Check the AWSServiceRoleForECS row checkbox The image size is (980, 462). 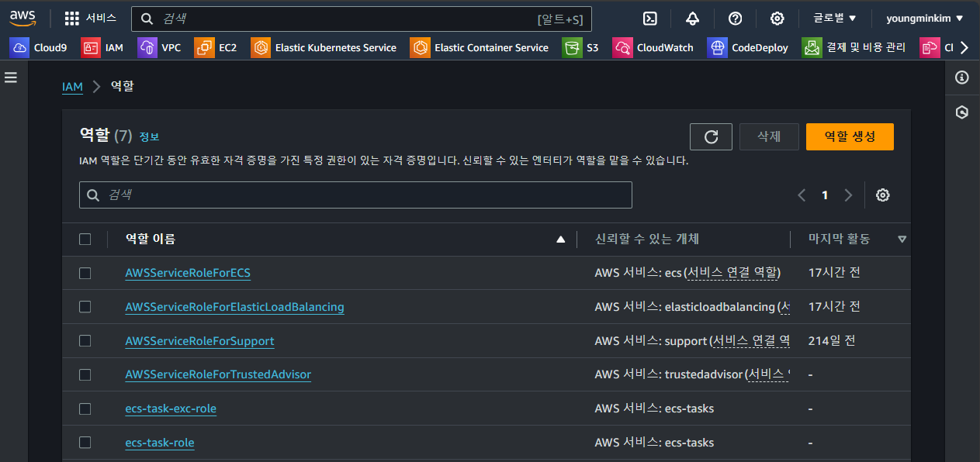tap(85, 273)
